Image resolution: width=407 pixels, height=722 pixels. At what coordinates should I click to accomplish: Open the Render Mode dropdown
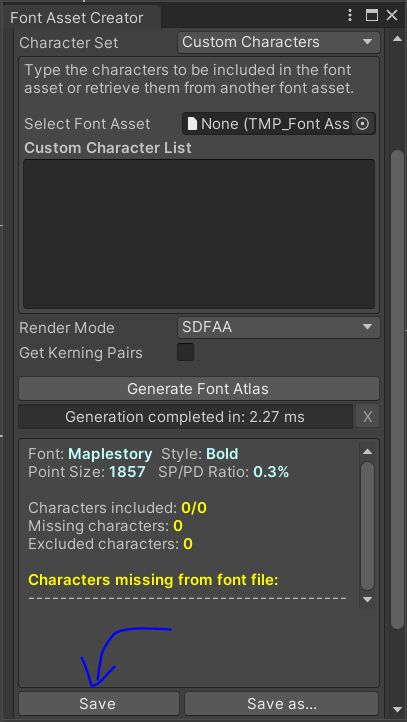[279, 327]
